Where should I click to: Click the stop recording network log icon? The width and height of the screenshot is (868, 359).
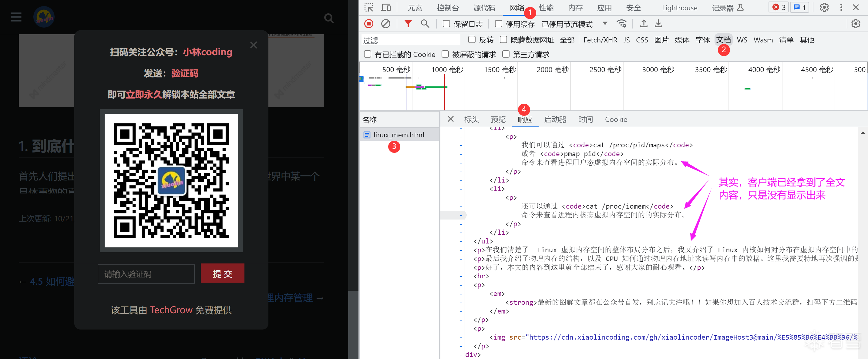(x=368, y=24)
